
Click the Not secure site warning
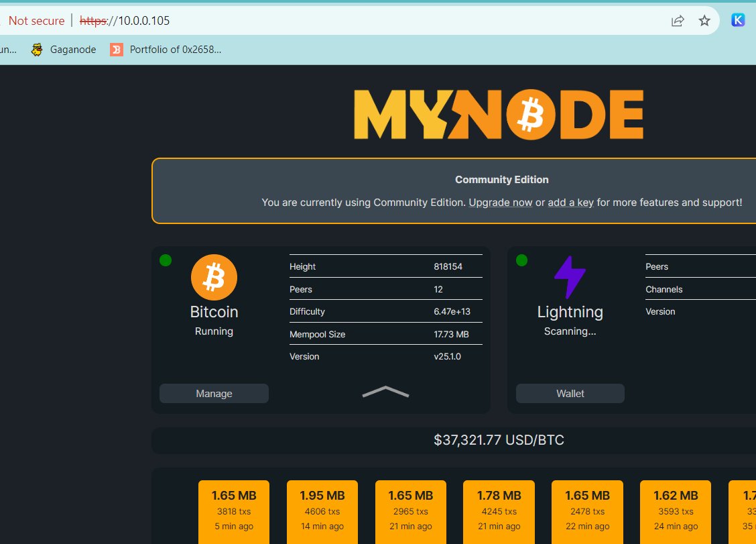coord(37,21)
